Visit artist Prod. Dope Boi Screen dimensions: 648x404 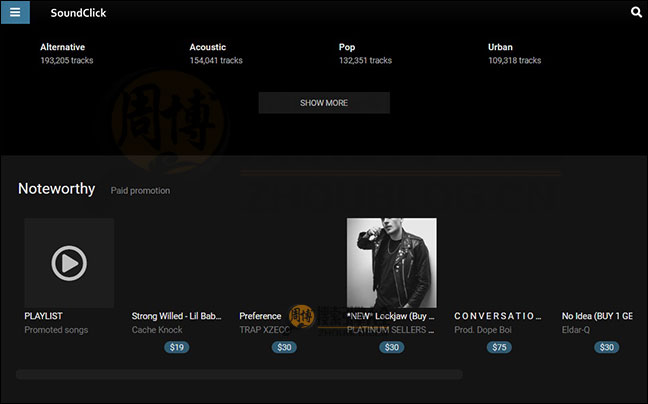pyautogui.click(x=483, y=330)
